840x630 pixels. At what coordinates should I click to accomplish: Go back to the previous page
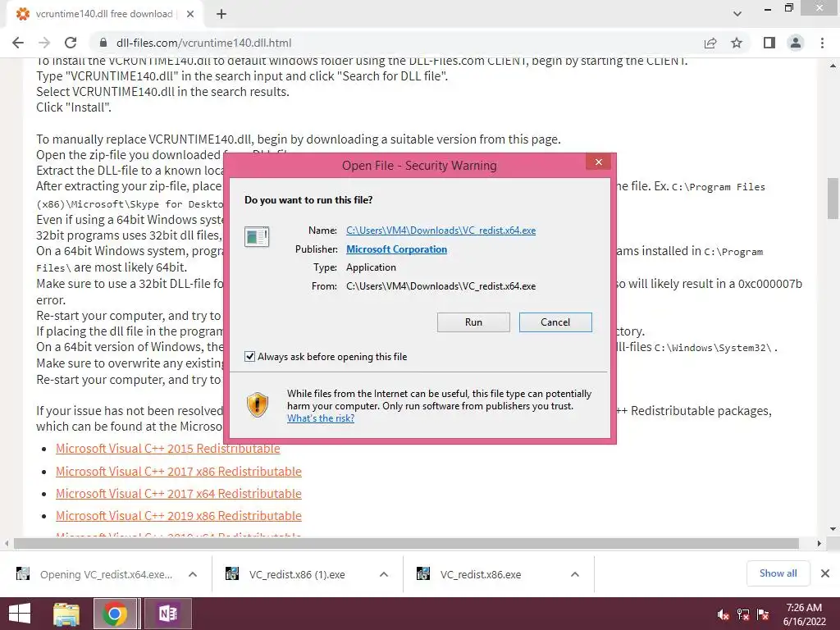[18, 43]
